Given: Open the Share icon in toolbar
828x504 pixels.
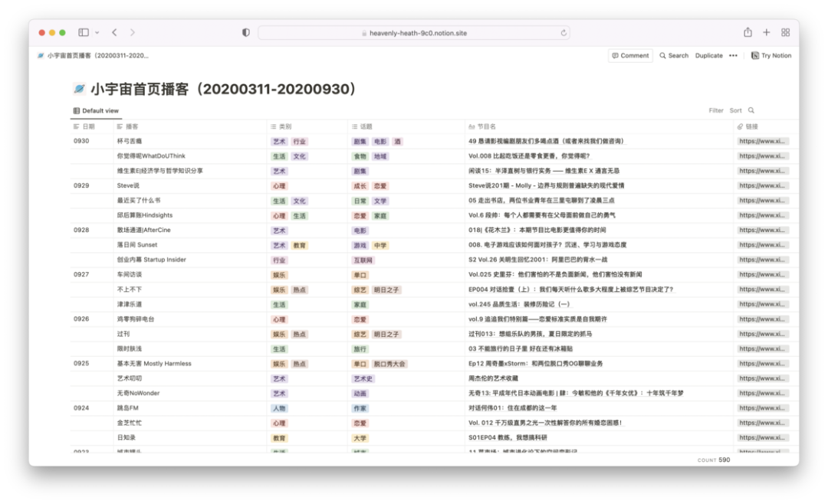Looking at the screenshot, I should 747,32.
